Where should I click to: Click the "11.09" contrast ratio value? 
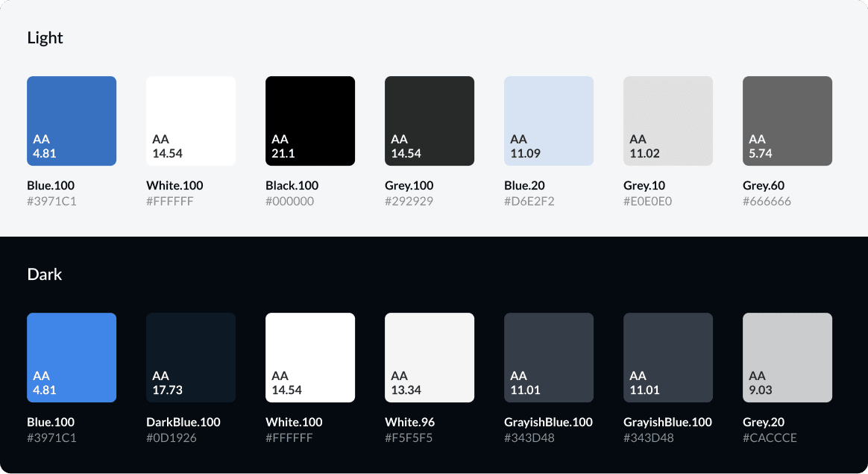pyautogui.click(x=525, y=154)
